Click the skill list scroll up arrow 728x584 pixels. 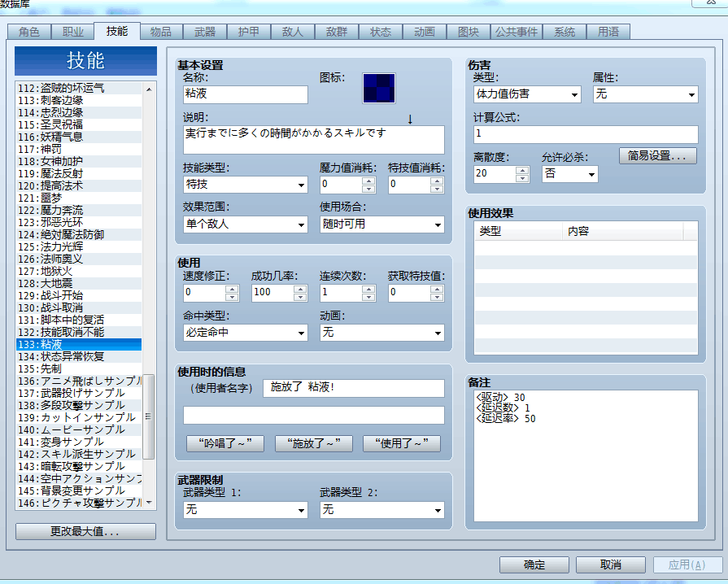(x=149, y=89)
